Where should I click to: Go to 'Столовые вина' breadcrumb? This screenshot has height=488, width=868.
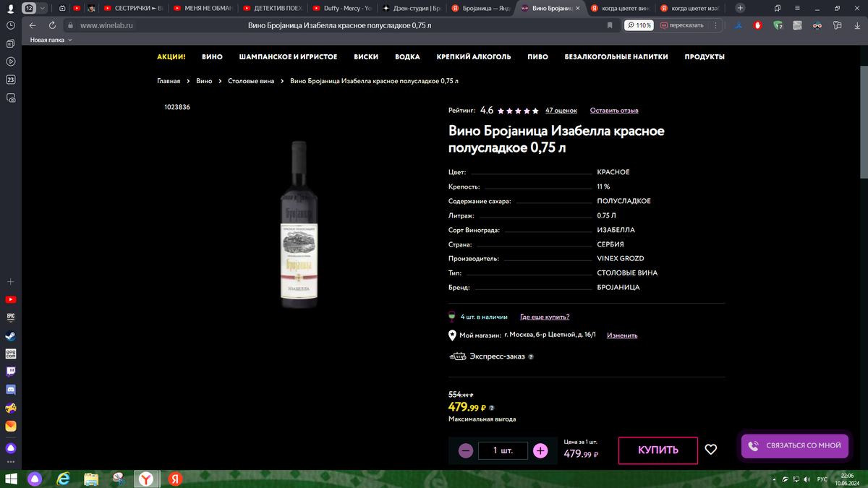click(251, 81)
